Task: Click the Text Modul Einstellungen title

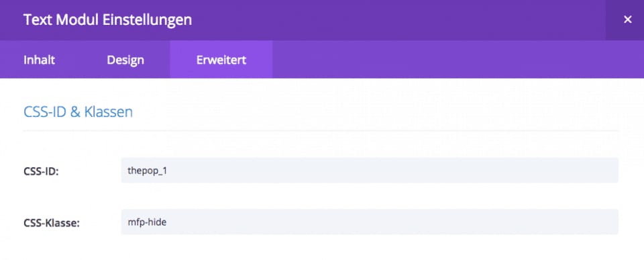Action: 107,19
